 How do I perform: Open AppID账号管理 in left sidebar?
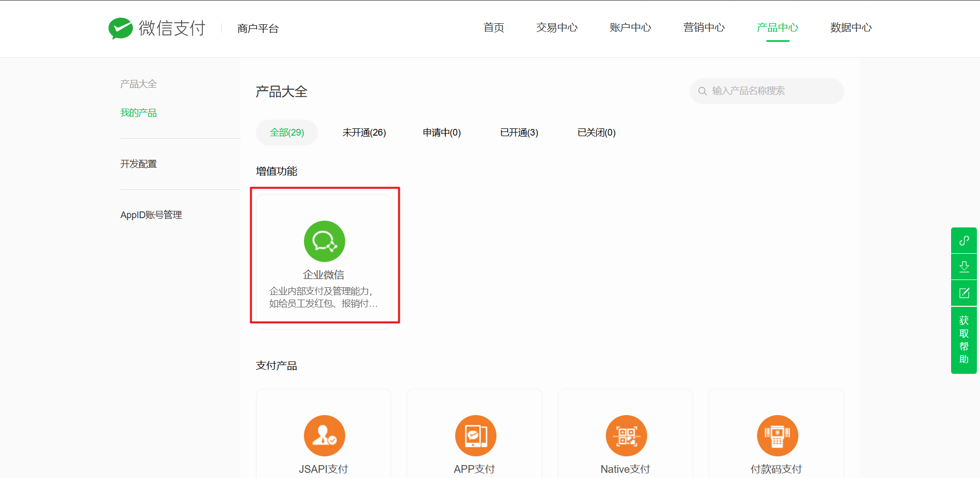[x=151, y=215]
